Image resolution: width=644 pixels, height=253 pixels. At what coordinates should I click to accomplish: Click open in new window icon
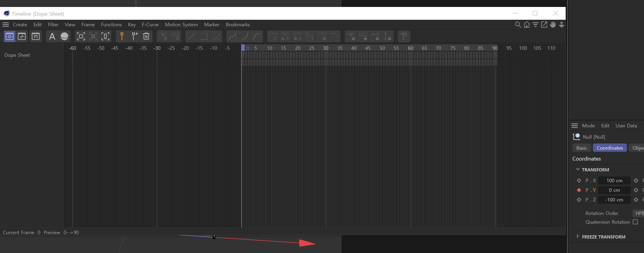coord(544,25)
